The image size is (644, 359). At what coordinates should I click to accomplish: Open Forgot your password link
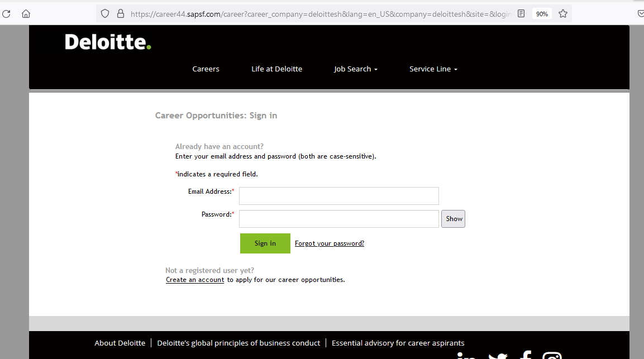click(x=330, y=243)
